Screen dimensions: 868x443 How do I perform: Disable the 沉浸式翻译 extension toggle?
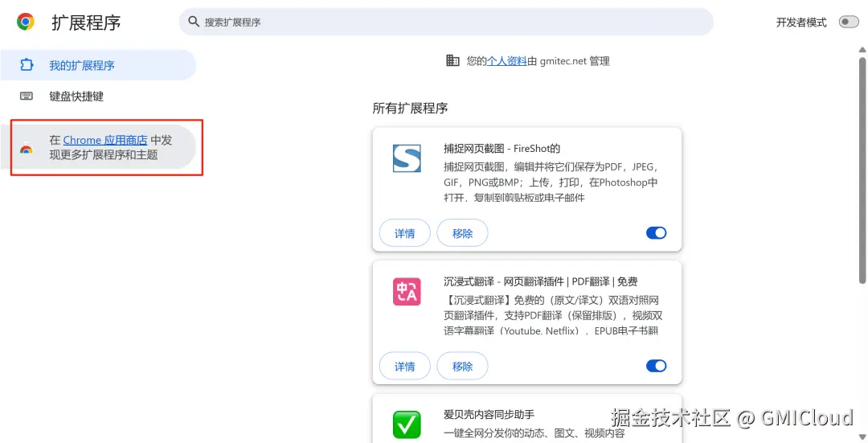tap(656, 366)
